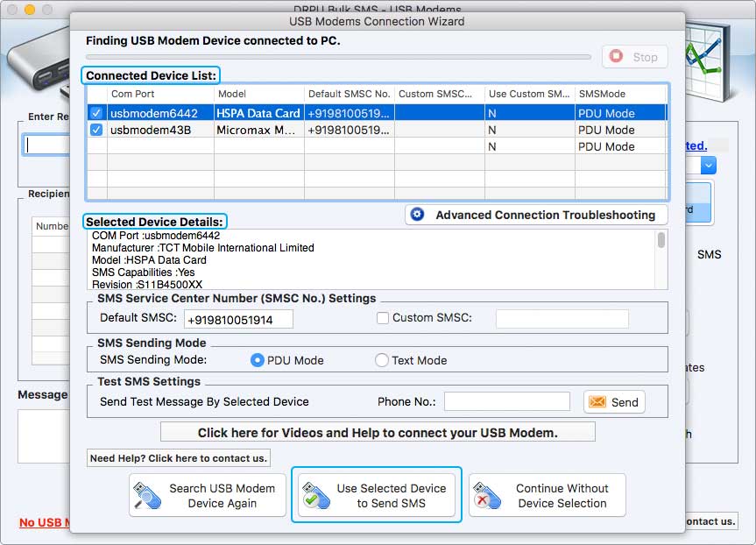Click Continue Without Device Selection
Viewport: 756px width, 545px height.
click(548, 495)
